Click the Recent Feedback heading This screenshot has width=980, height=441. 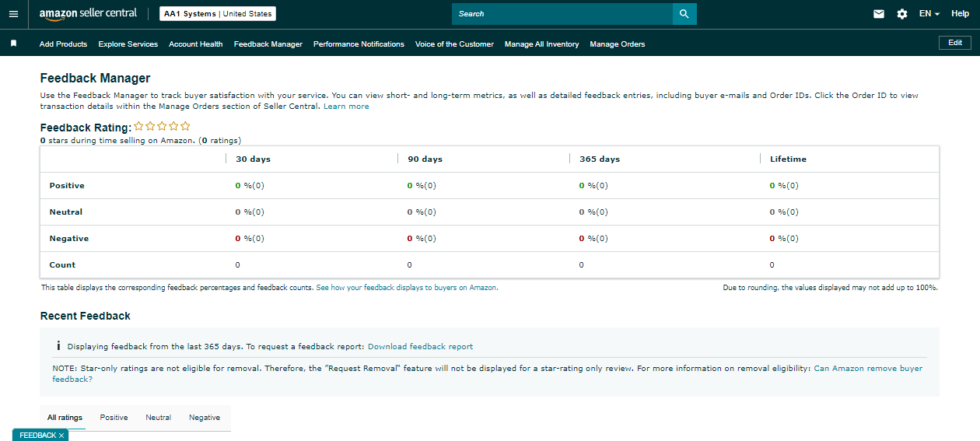click(86, 316)
